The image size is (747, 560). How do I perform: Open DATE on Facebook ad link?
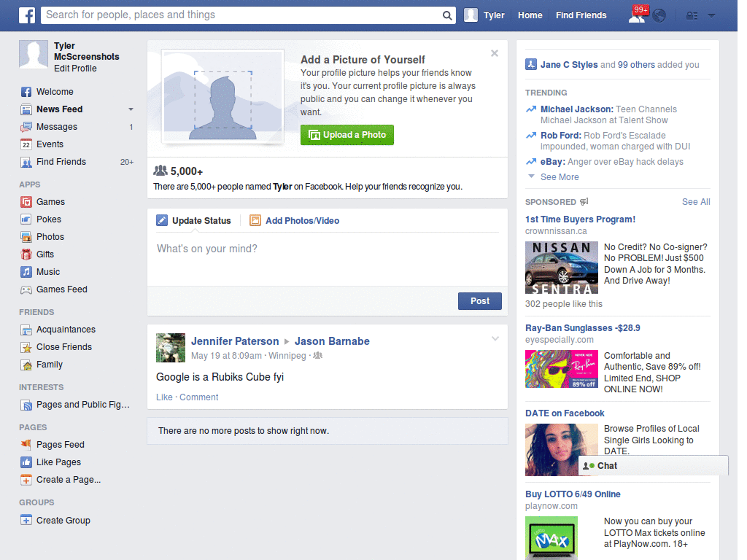(x=565, y=413)
